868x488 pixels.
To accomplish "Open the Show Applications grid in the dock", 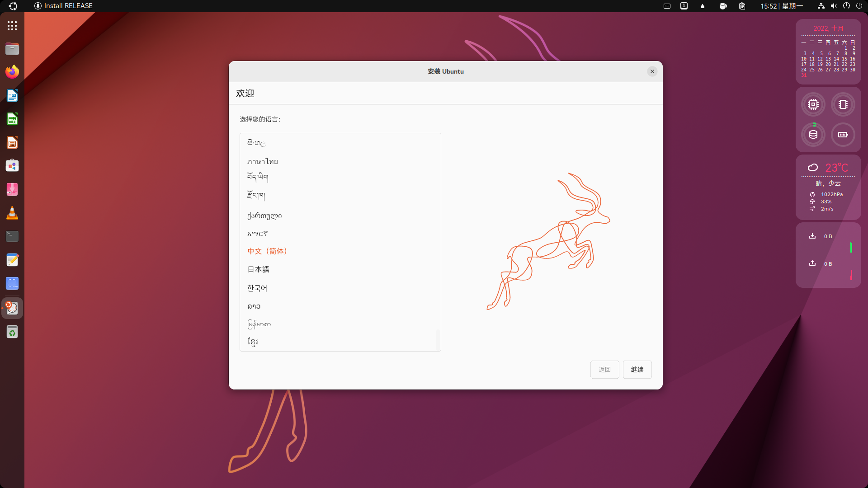I will click(x=12, y=26).
